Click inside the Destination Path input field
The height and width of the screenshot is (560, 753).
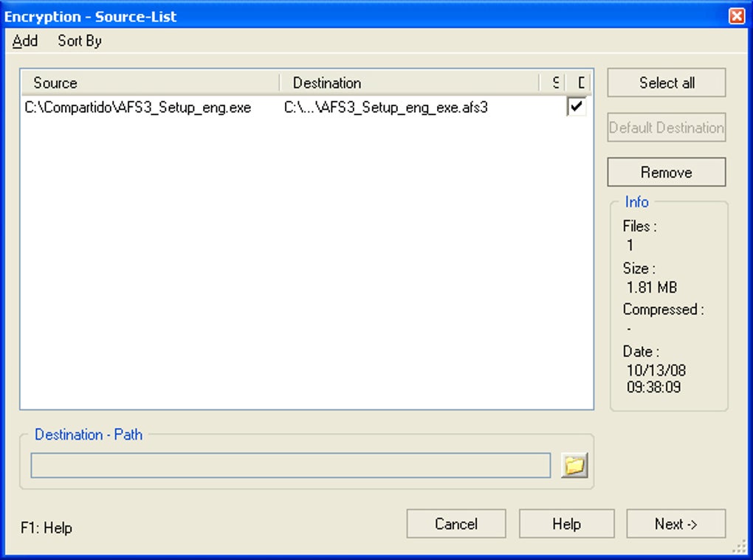point(289,465)
